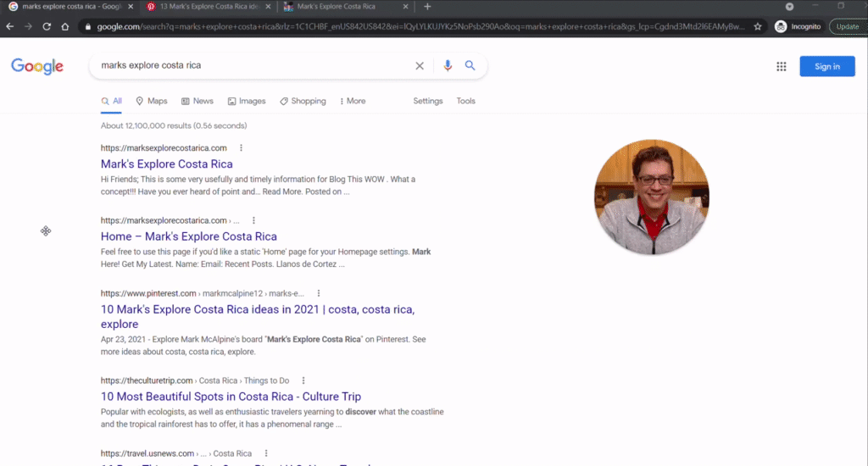Close the Mark's Explore Costa Rica tab
Viewport: 868px width, 466px height.
click(x=405, y=7)
